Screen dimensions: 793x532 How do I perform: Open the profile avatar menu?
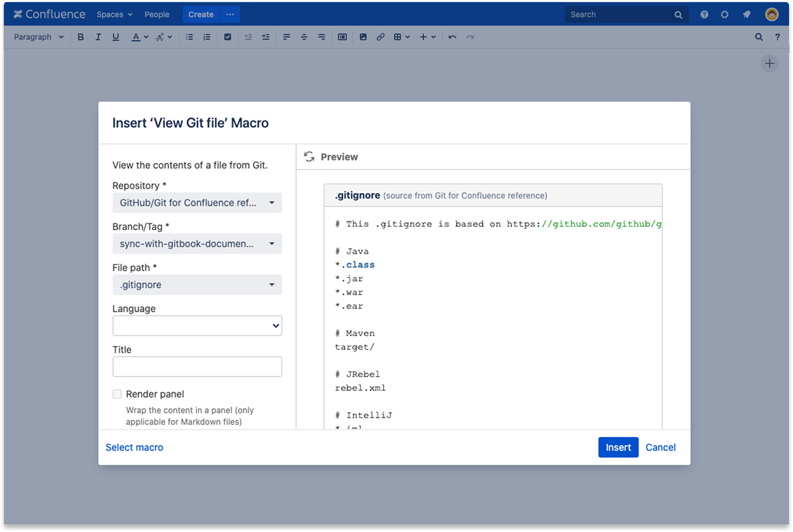(771, 14)
